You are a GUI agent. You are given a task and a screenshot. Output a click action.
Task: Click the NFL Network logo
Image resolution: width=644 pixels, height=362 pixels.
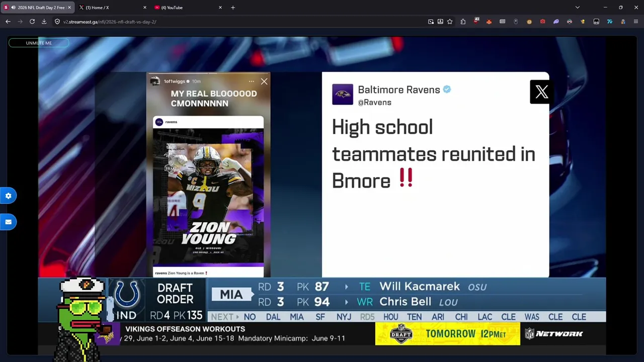coord(553,333)
